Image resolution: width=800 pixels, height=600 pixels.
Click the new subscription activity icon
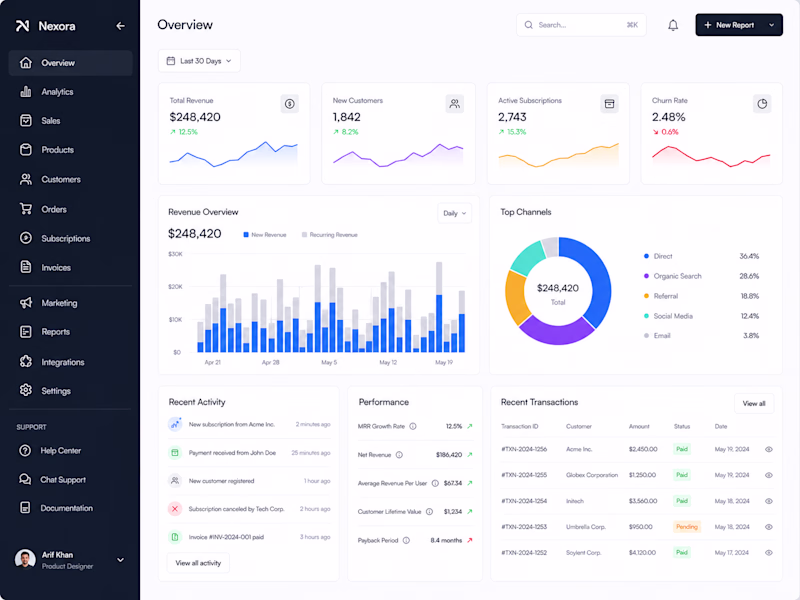(x=175, y=424)
